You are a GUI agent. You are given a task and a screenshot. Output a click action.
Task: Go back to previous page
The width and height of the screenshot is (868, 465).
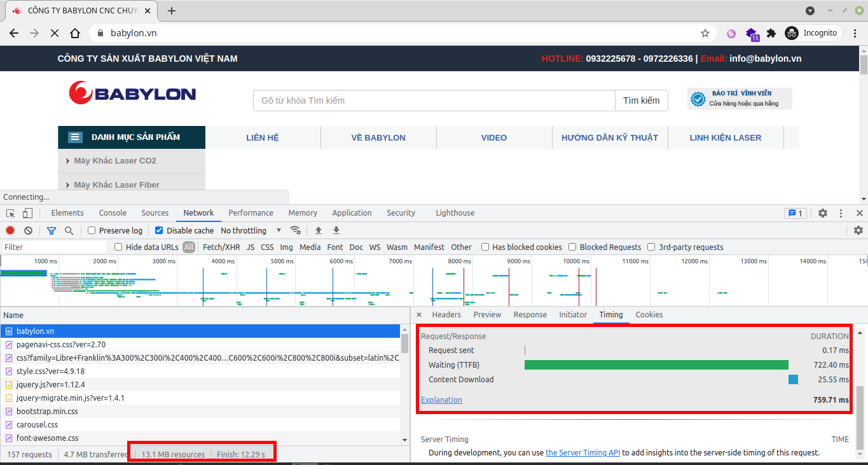14,33
